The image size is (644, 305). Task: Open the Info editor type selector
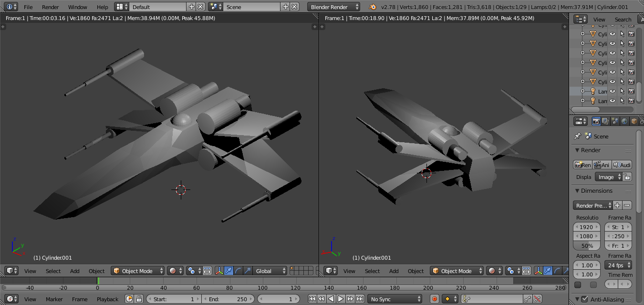(x=11, y=7)
